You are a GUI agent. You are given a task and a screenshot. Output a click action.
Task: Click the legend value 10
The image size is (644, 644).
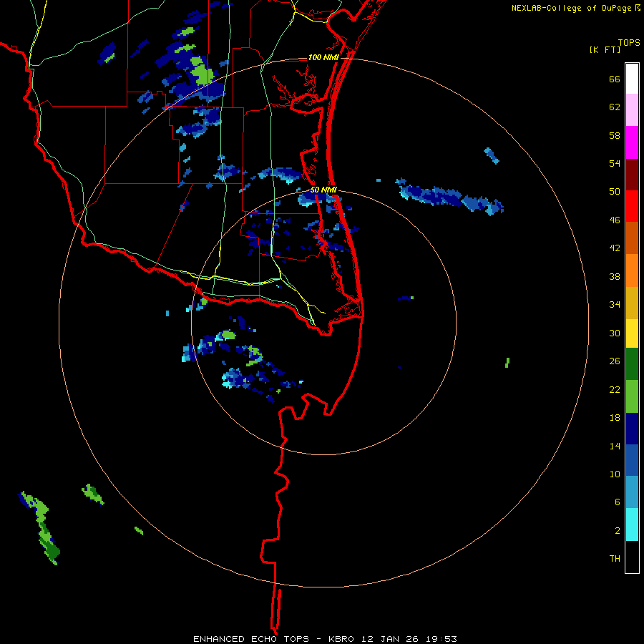(615, 474)
